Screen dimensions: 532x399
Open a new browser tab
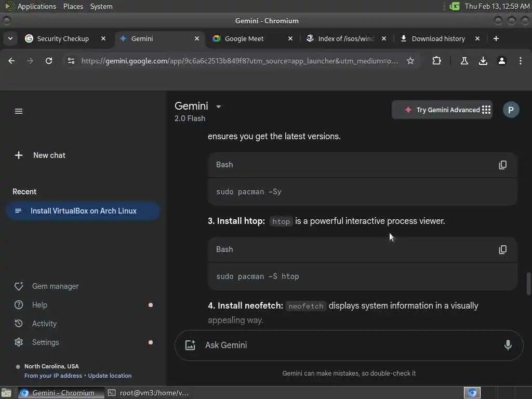tap(496, 38)
